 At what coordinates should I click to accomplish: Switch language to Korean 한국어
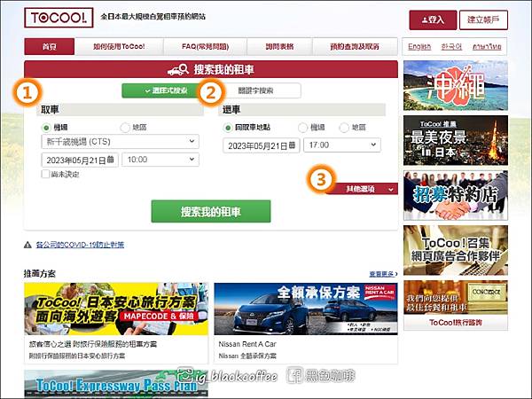pos(451,47)
